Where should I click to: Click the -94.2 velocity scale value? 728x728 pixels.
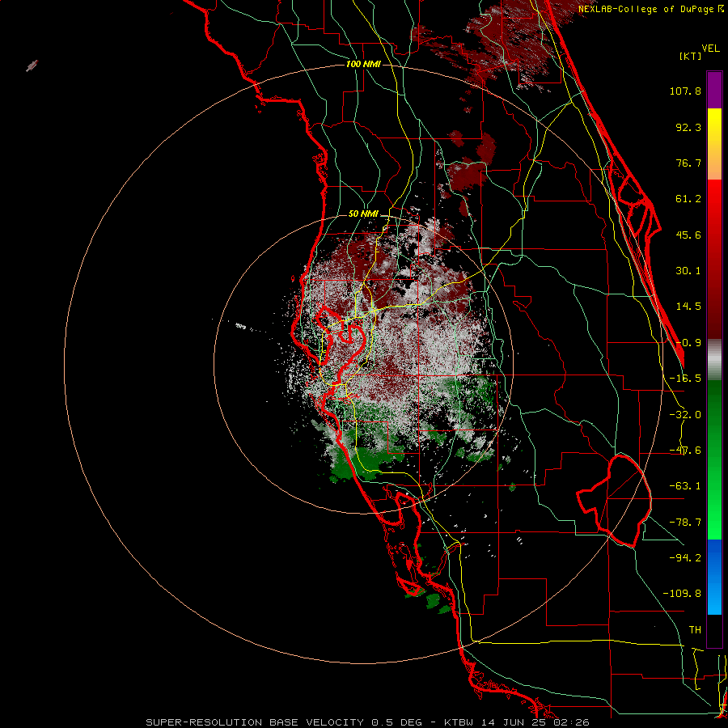click(685, 557)
